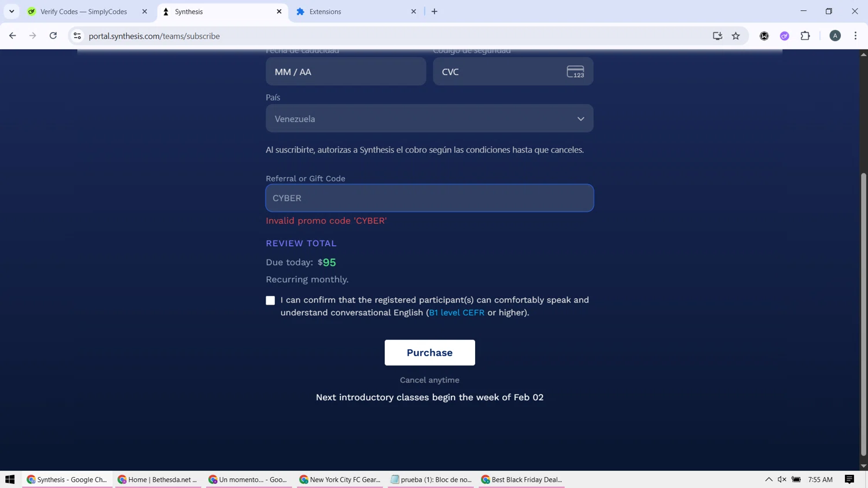Switch to Un momento... taskbar item
Image resolution: width=868 pixels, height=488 pixels.
tap(248, 479)
